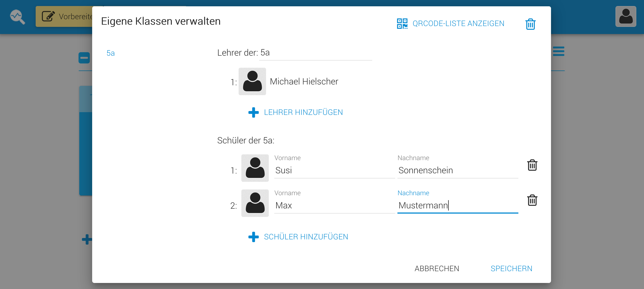Click Michael Hielscher's avatar picture
The image size is (644, 289).
(252, 81)
